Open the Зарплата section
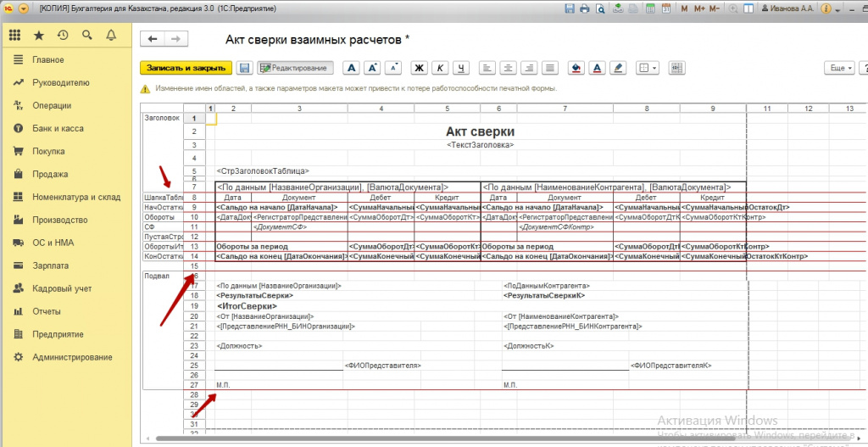 point(50,265)
